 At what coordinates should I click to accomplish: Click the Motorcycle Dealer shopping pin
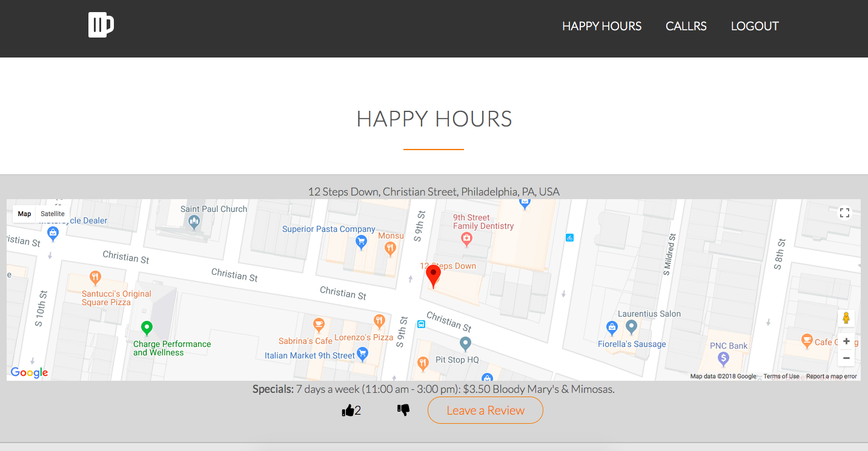tap(53, 233)
